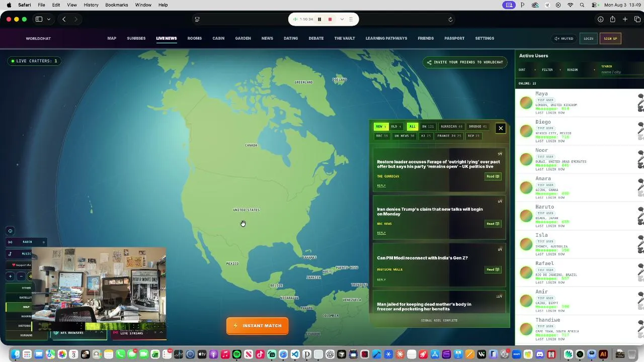Select the NEW news filter

click(380, 127)
